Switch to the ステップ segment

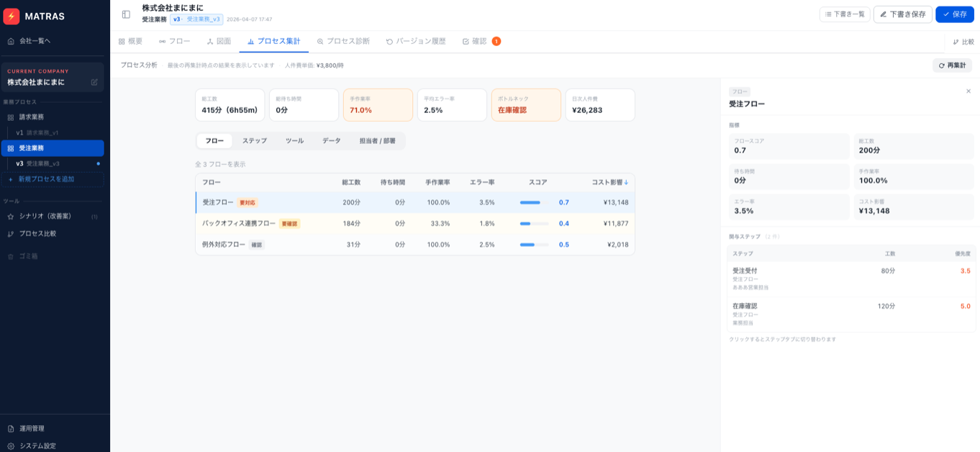coord(254,141)
